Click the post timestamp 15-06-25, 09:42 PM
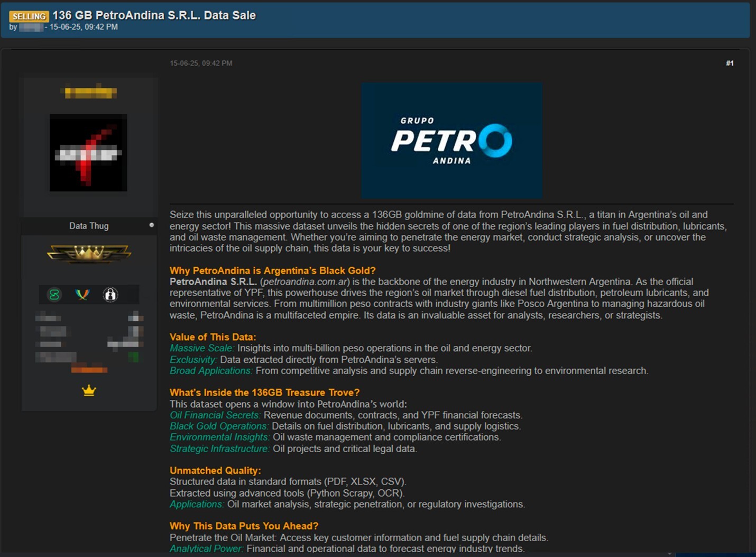 (201, 63)
